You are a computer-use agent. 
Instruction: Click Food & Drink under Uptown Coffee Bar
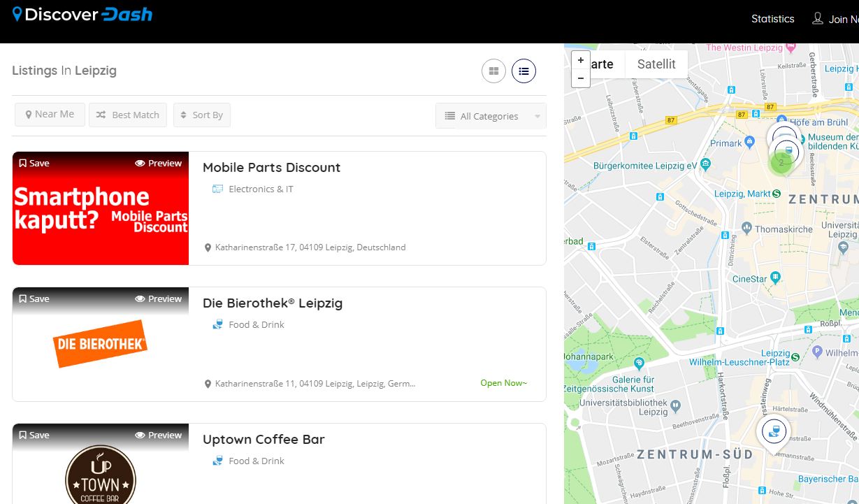click(x=257, y=461)
